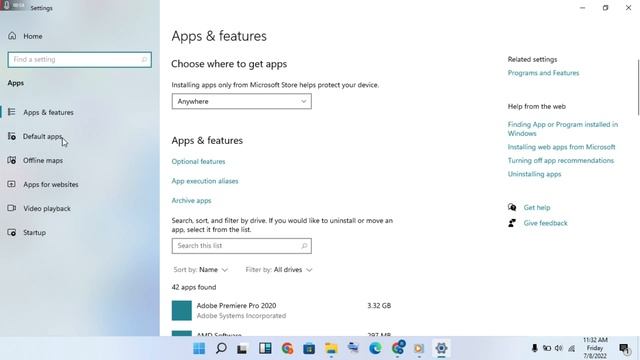This screenshot has width=640, height=360.
Task: Open Archive apps link
Action: tap(191, 201)
